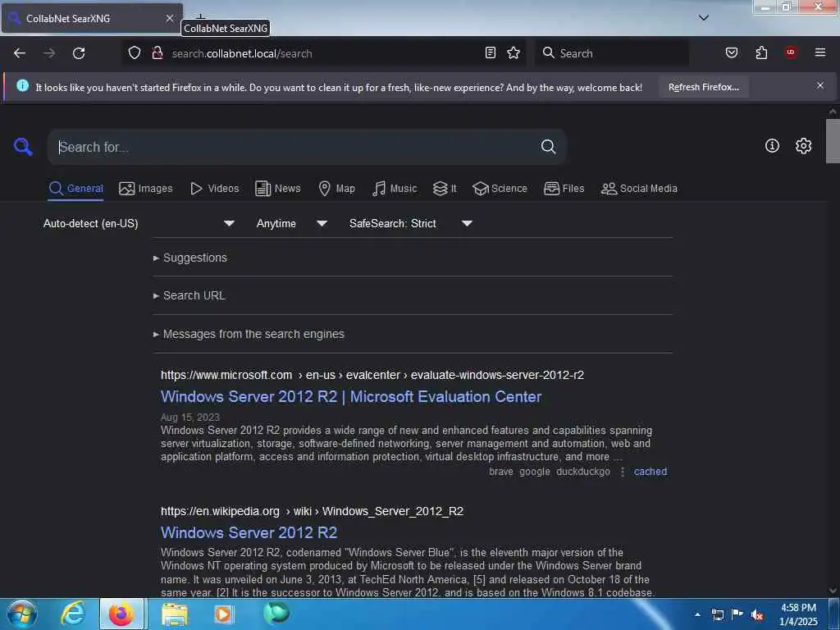Click the 'Aug 15, 2023' result date
This screenshot has height=630, width=840.
pos(190,418)
